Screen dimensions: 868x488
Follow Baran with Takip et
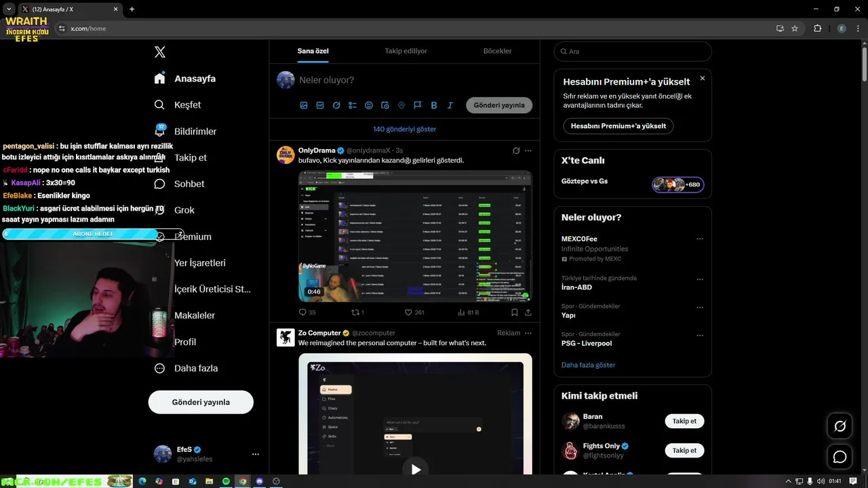point(684,421)
